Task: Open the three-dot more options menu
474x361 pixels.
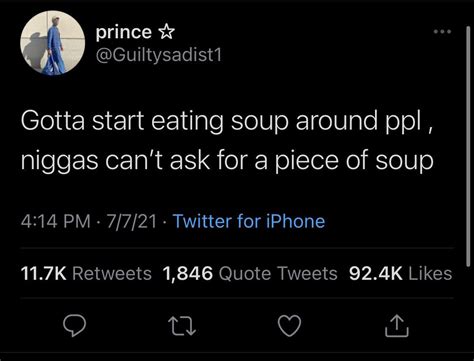Action: (442, 32)
